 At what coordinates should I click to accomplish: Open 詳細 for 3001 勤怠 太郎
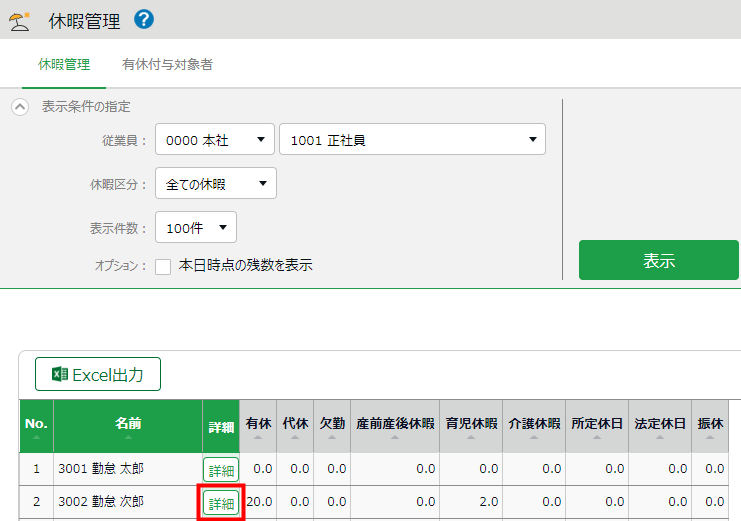click(x=221, y=469)
